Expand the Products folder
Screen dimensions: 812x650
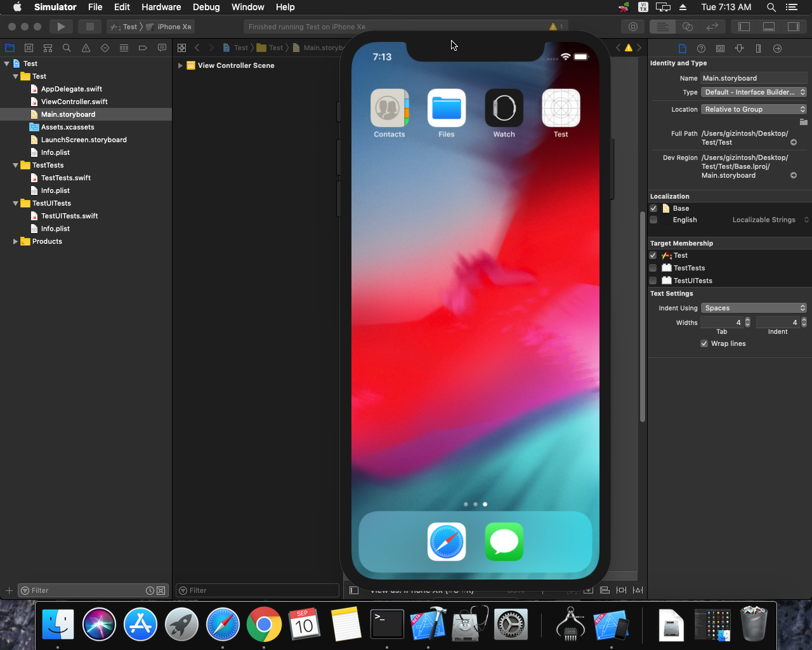(15, 241)
